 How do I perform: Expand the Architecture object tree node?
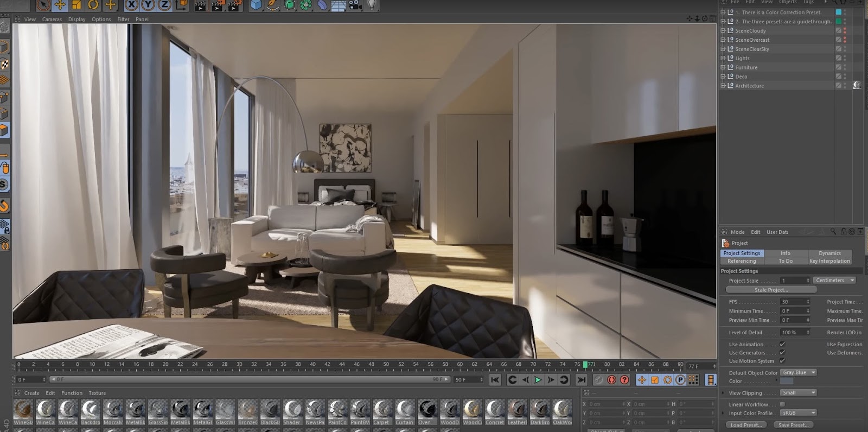tap(723, 86)
